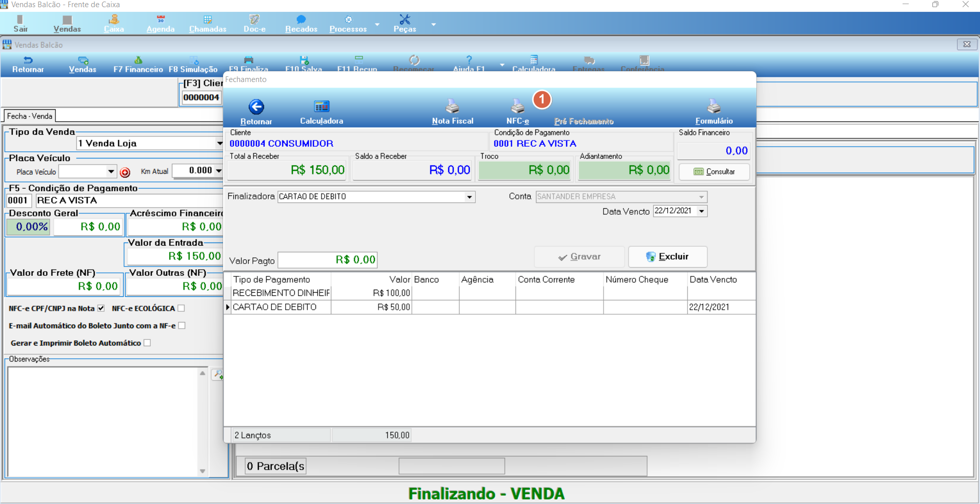Expand dropdown arrow next to Peças
Viewport: 980px width, 504px height.
433,24
